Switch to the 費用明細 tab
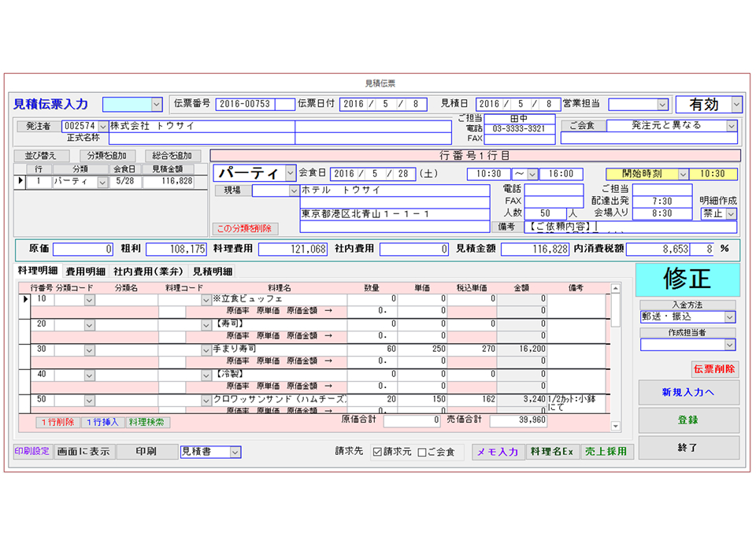The width and height of the screenshot is (756, 551). (85, 272)
